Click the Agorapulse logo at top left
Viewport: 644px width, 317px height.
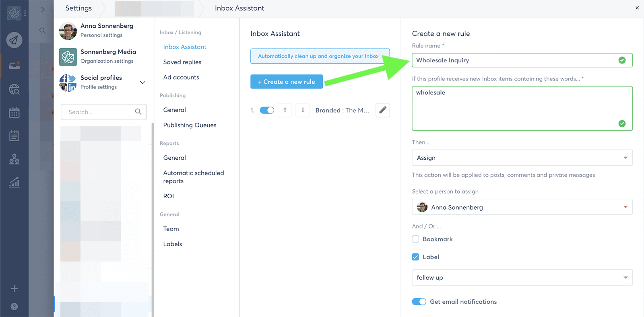click(14, 13)
